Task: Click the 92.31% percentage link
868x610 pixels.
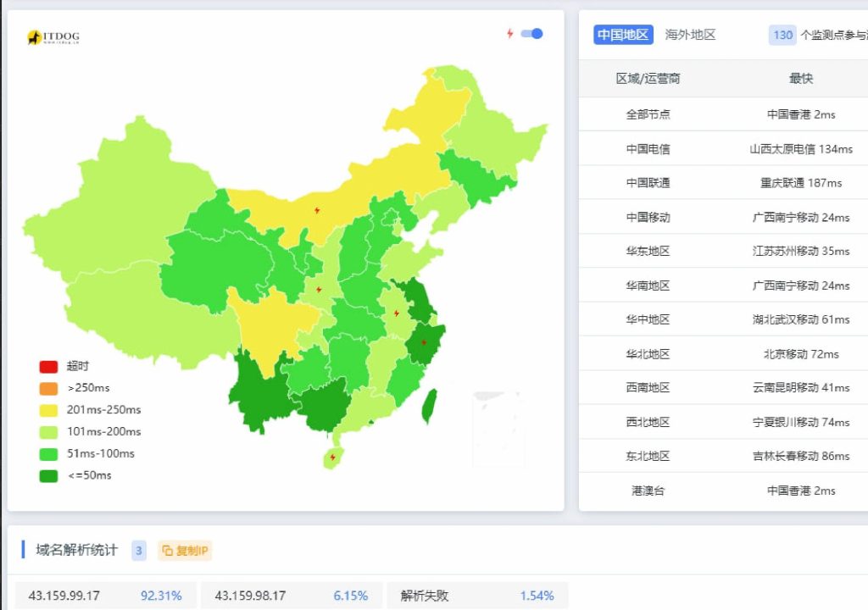Action: (x=161, y=596)
